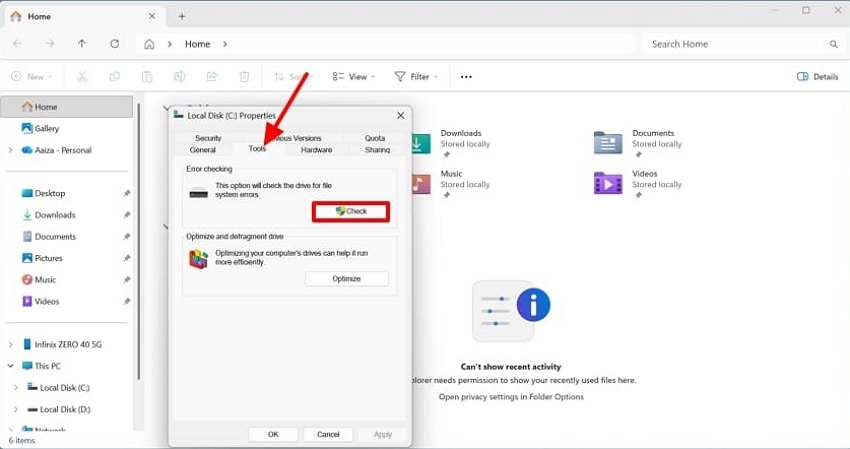Open the New dropdown menu
This screenshot has height=449, width=850.
click(x=31, y=76)
